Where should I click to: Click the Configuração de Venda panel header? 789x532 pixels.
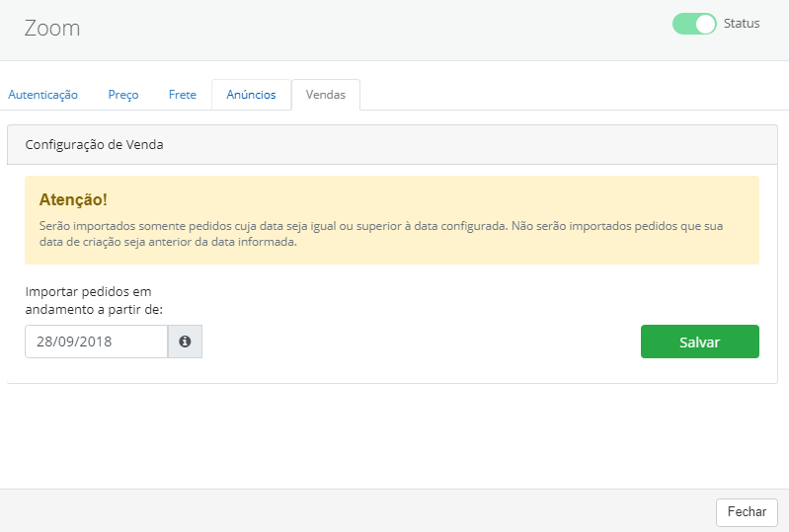tap(392, 145)
